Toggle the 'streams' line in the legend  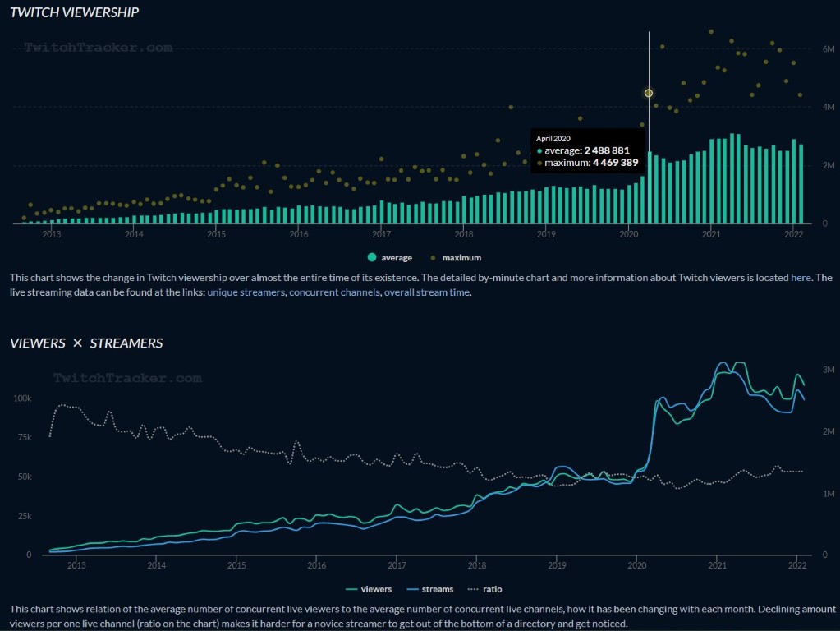coord(430,589)
